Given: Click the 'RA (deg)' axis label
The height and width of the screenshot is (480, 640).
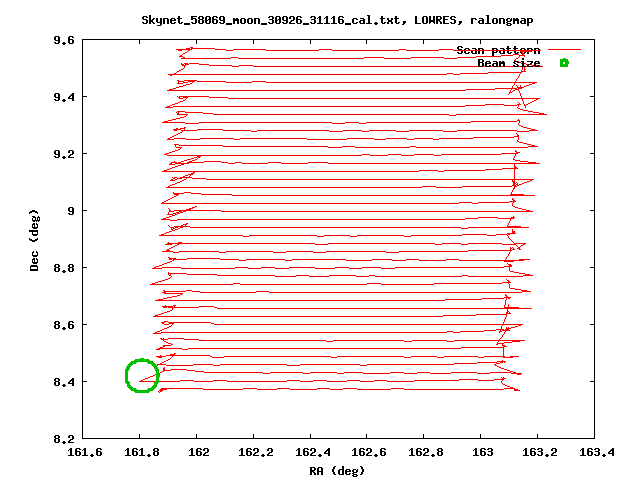Looking at the screenshot, I should point(337,471).
